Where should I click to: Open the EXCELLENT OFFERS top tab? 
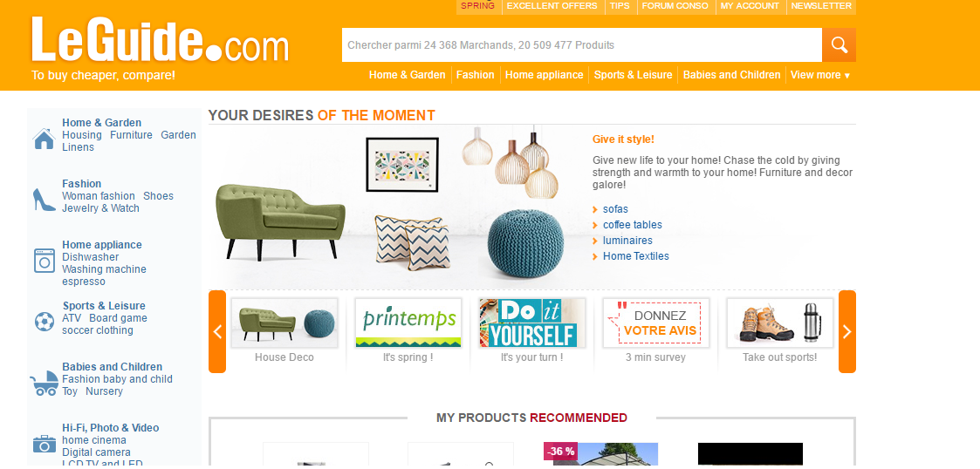click(552, 6)
